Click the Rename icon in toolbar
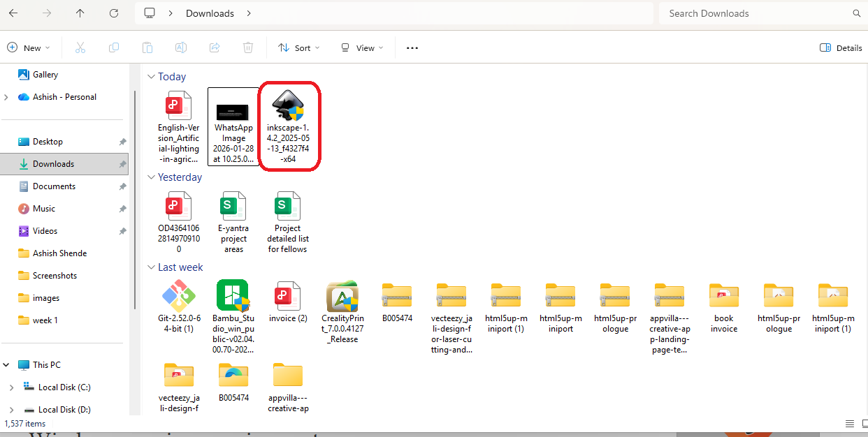The width and height of the screenshot is (868, 437). tap(180, 47)
